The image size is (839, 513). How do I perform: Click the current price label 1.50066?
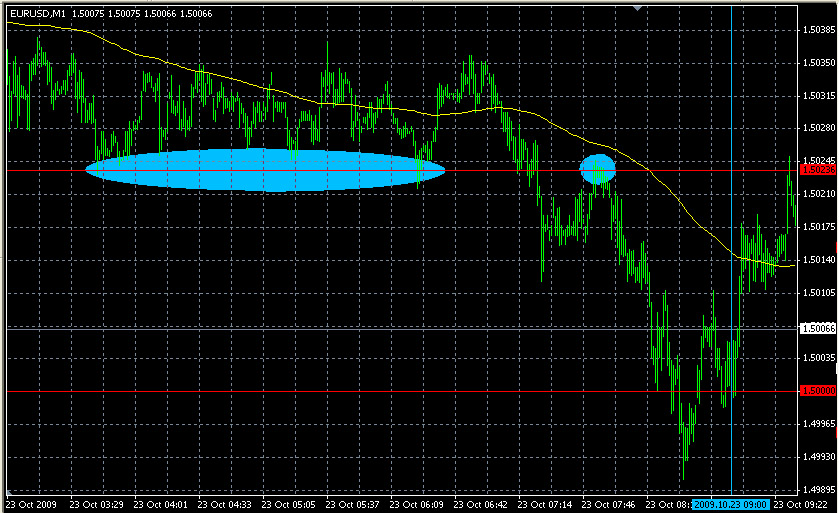point(818,327)
